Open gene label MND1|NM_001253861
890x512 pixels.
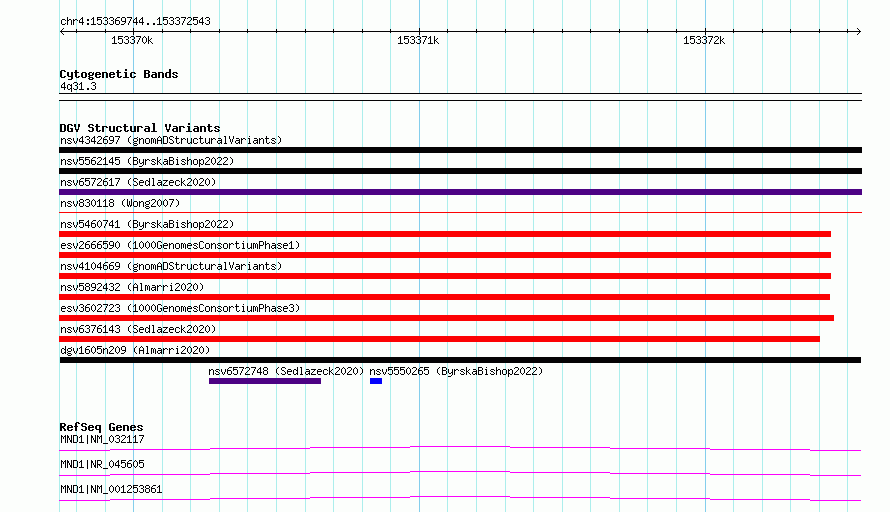tap(111, 489)
